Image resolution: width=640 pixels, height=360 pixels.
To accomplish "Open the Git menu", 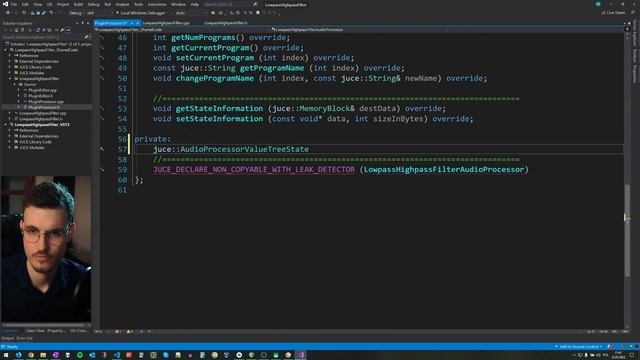I will point(49,4).
